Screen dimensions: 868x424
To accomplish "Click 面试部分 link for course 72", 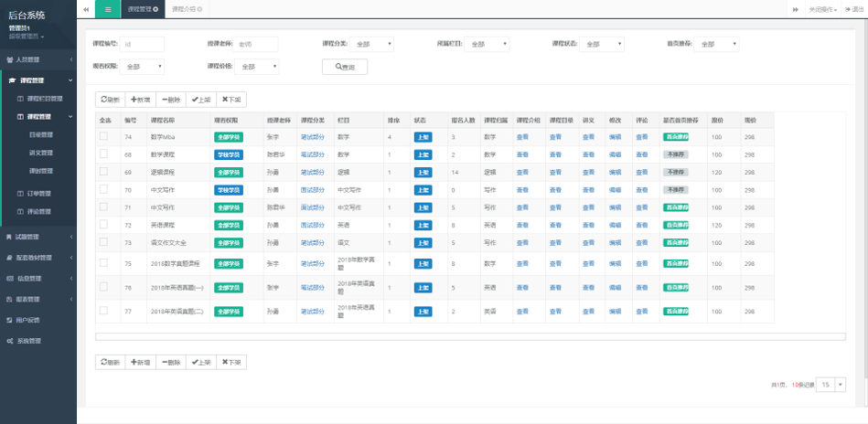I will pos(312,225).
